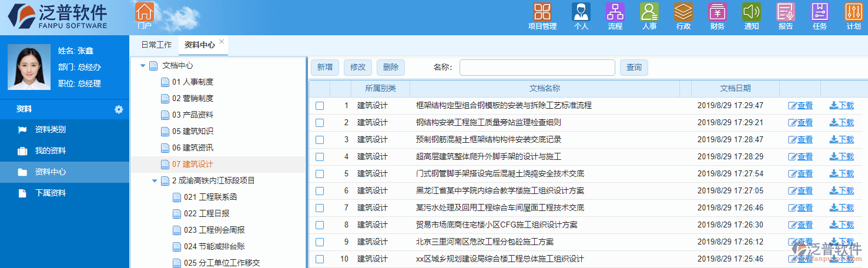Open the 人事 HR icon
Screen dimensions: 868x268
[x=649, y=12]
